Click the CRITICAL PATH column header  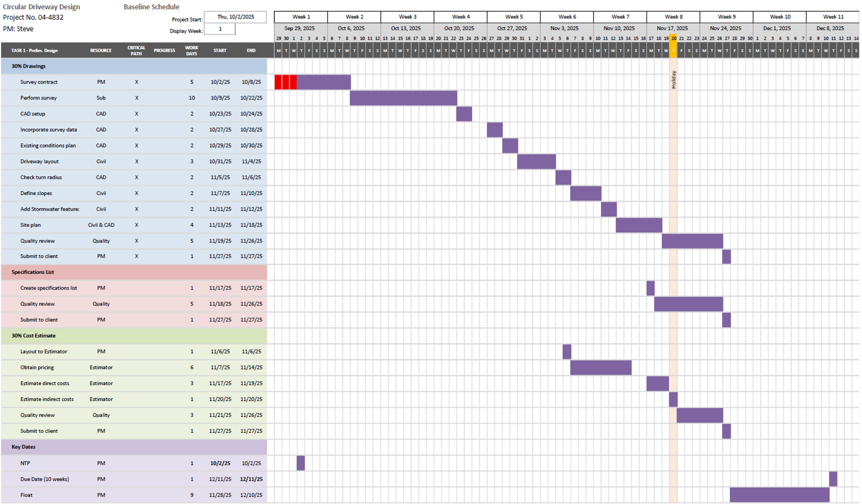(x=136, y=51)
